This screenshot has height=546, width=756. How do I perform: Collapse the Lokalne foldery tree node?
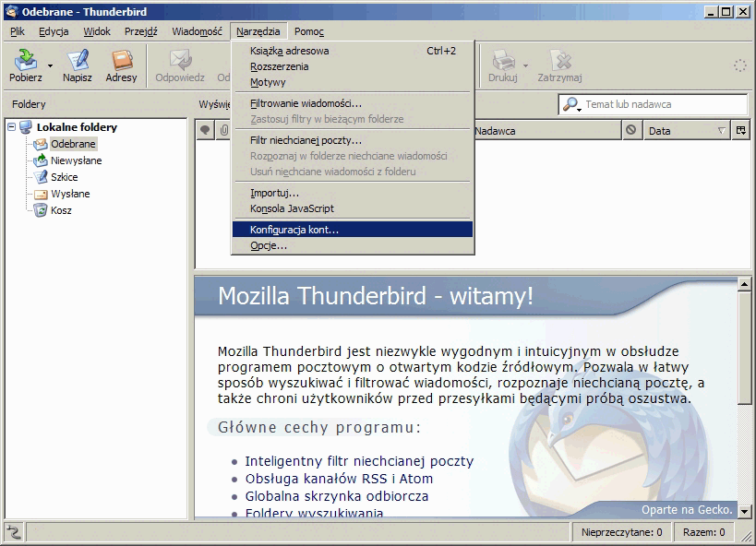(x=12, y=127)
